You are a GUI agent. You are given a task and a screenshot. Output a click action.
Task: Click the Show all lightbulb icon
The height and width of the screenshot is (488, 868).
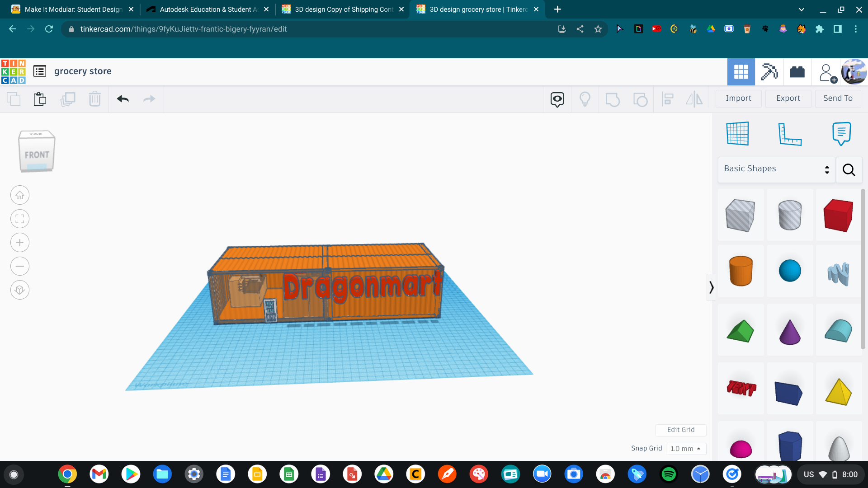[585, 99]
